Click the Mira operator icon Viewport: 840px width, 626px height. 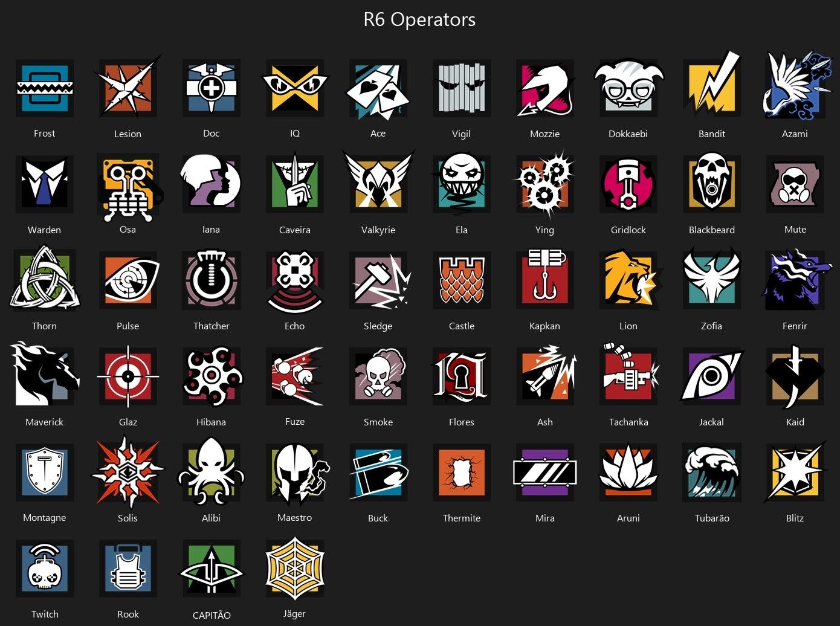point(545,473)
